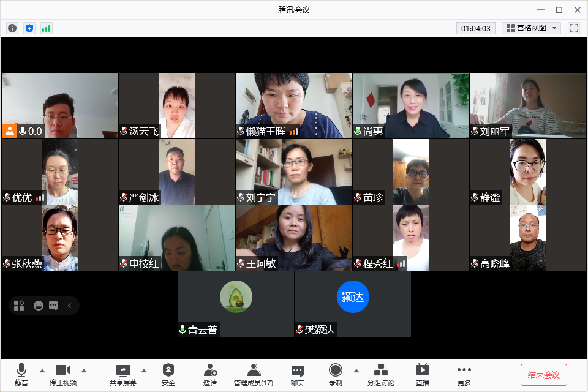Click the blue security shield icon

pyautogui.click(x=29, y=28)
